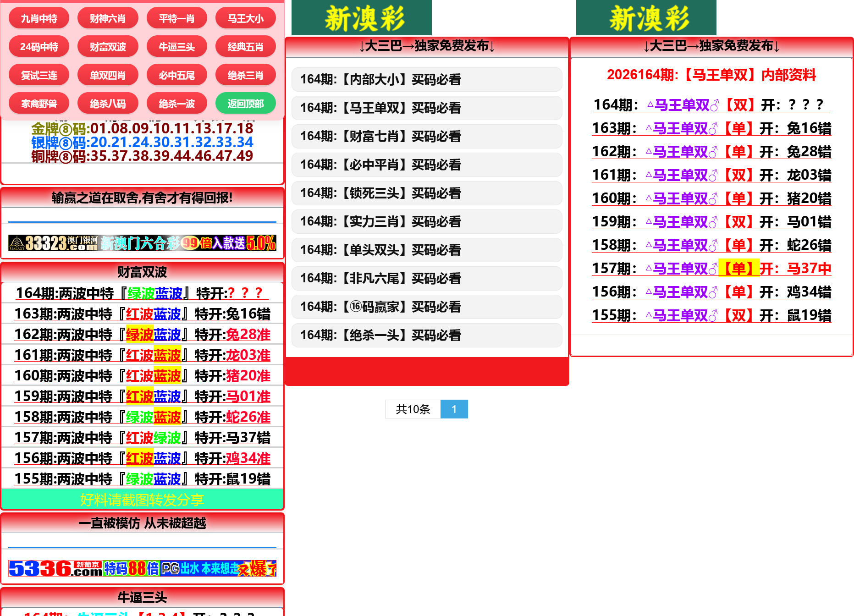
Task: Click the 155期:两波中特 特开:鼠19错 row
Action: click(142, 478)
